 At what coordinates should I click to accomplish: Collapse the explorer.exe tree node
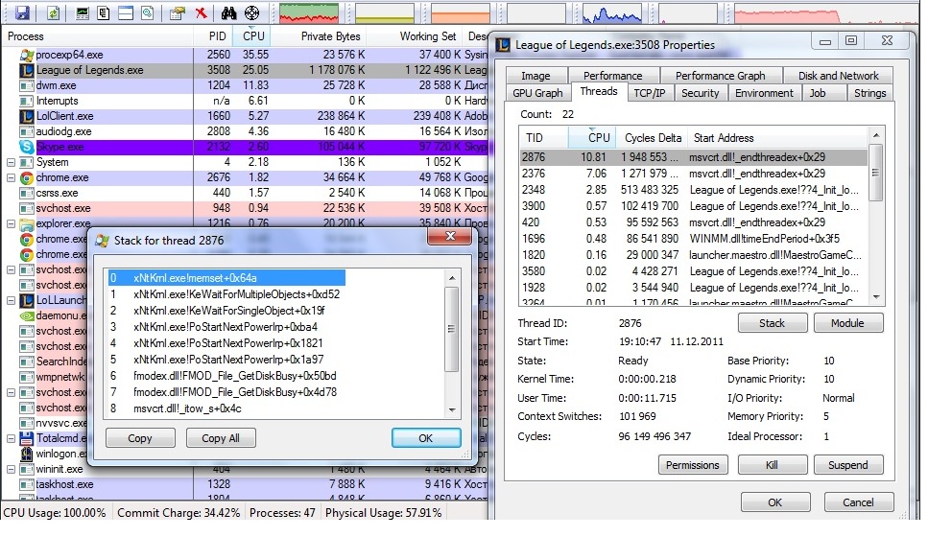click(11, 223)
